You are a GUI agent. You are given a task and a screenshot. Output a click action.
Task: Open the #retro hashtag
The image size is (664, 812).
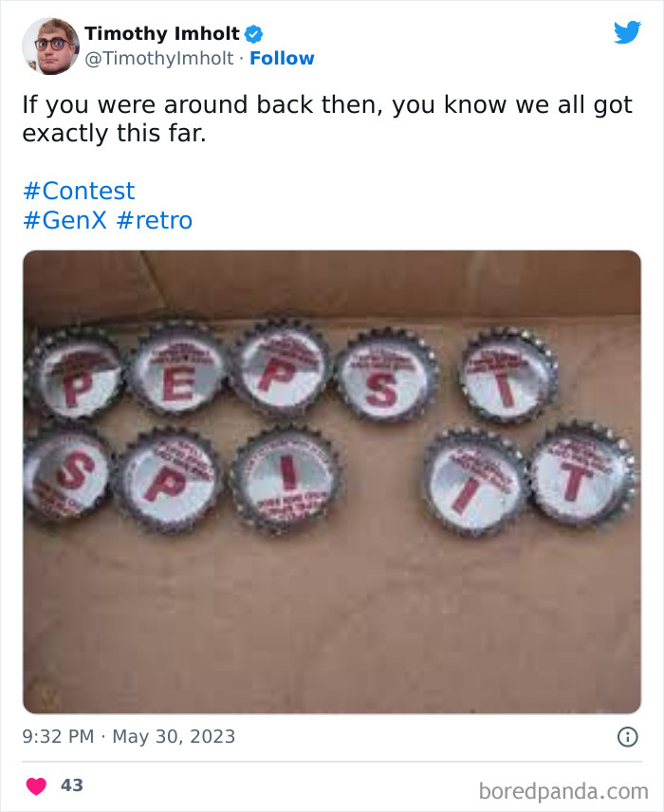click(154, 220)
